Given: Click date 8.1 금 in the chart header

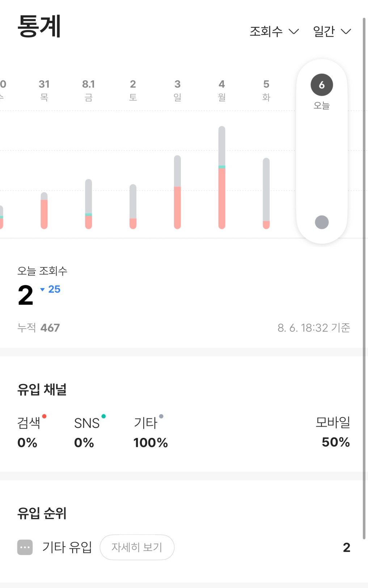Looking at the screenshot, I should [89, 90].
